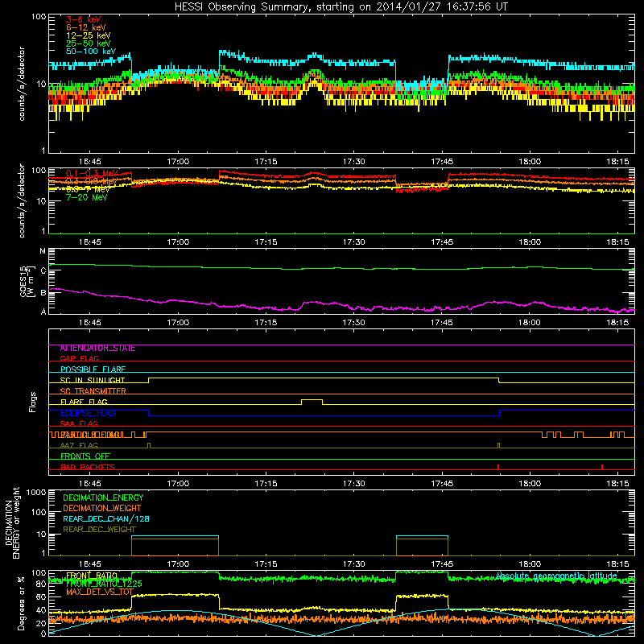Select the 3-6 keV legend label
The image size is (644, 644).
tap(84, 19)
